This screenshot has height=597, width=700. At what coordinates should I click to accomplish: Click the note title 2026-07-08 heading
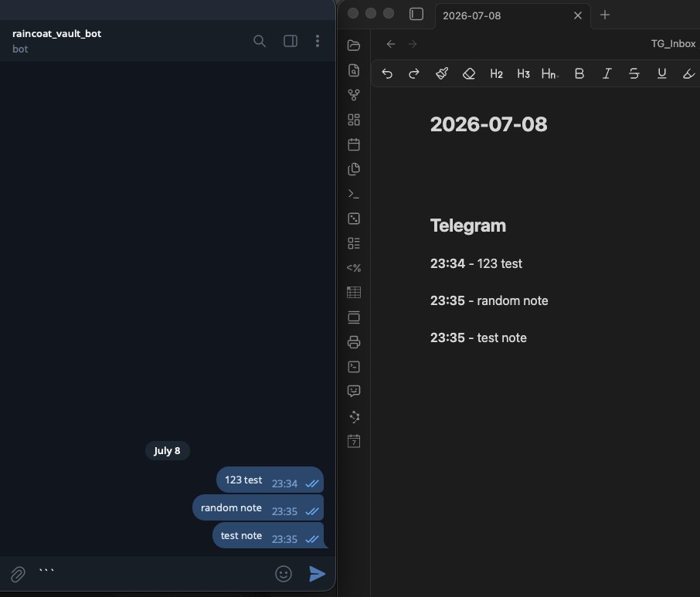(488, 124)
